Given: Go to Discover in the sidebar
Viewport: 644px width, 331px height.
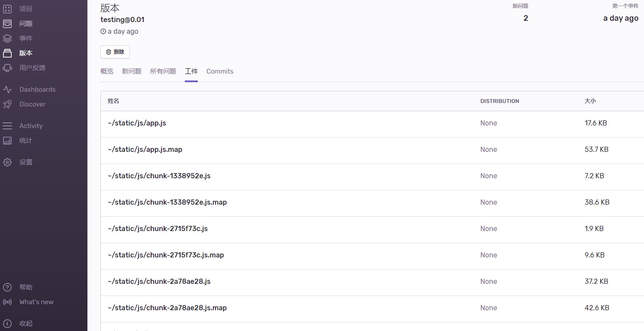Looking at the screenshot, I should tap(32, 104).
